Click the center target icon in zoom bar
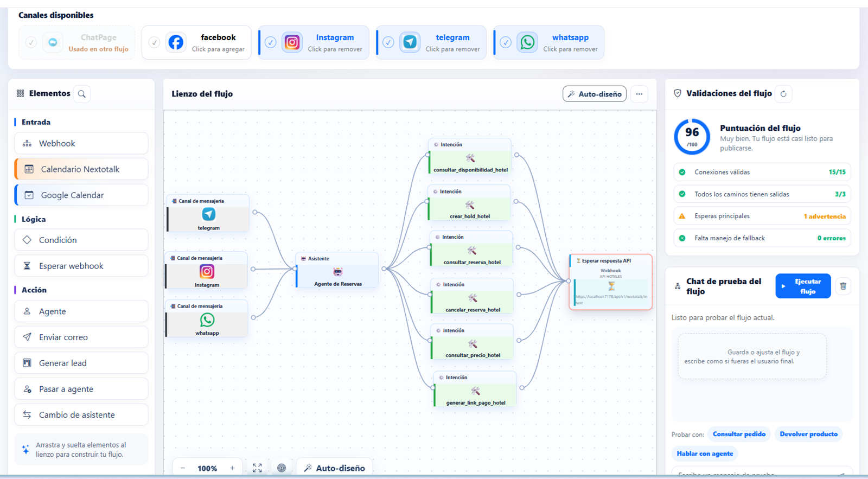868x479 pixels. (x=282, y=468)
